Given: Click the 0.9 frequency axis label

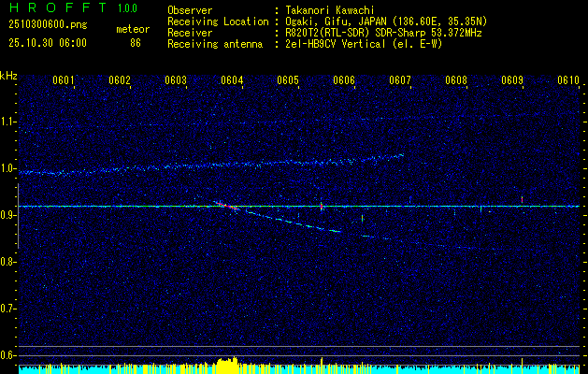Looking at the screenshot, I should (x=8, y=215).
